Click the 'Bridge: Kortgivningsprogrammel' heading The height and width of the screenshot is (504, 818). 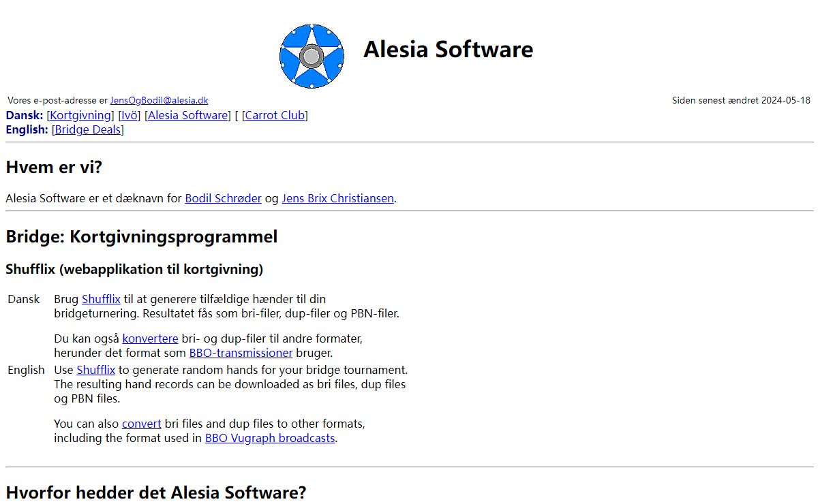pos(142,236)
